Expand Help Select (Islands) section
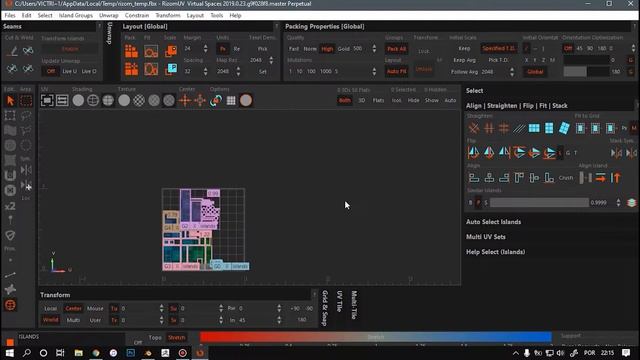 496,252
